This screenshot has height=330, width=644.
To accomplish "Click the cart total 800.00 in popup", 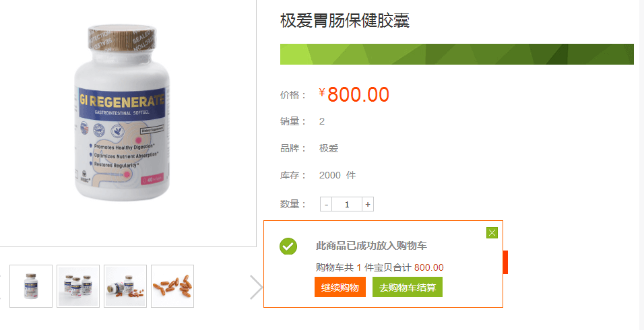I will pyautogui.click(x=429, y=267).
